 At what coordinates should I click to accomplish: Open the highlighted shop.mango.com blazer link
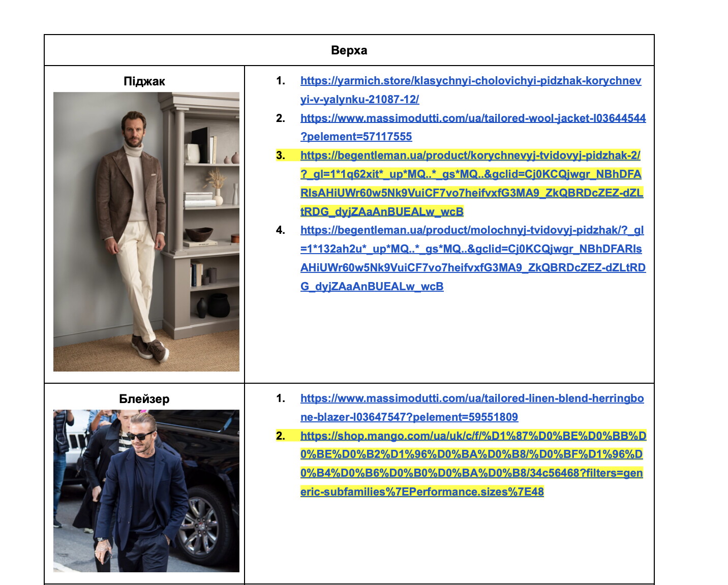coord(473,464)
